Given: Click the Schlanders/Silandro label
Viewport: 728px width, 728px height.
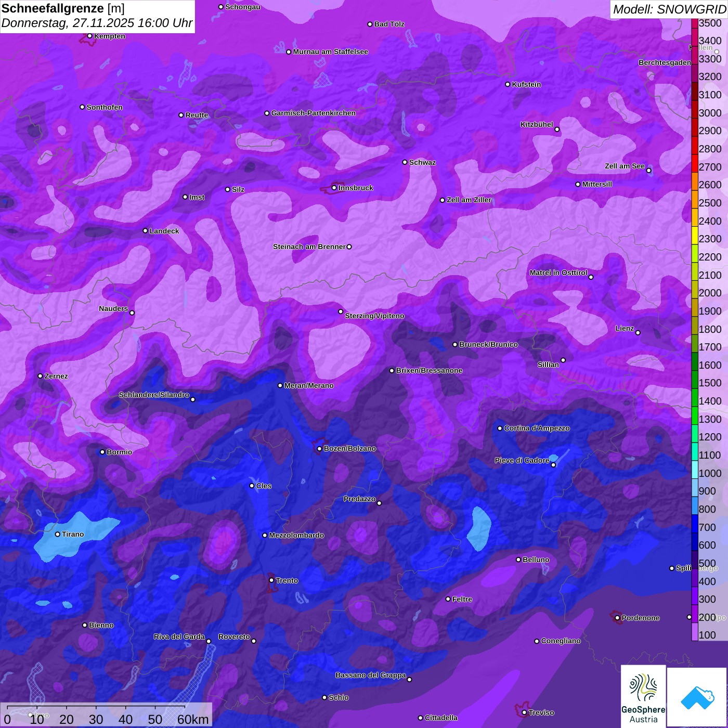Looking at the screenshot, I should click(154, 395).
